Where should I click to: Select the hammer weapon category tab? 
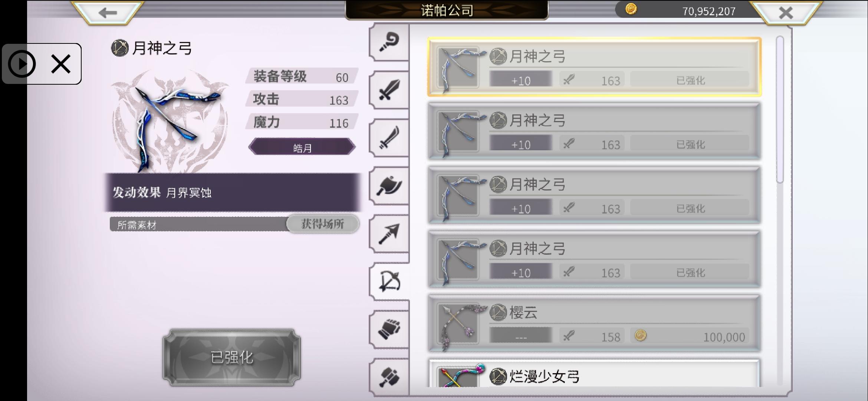coord(389,377)
